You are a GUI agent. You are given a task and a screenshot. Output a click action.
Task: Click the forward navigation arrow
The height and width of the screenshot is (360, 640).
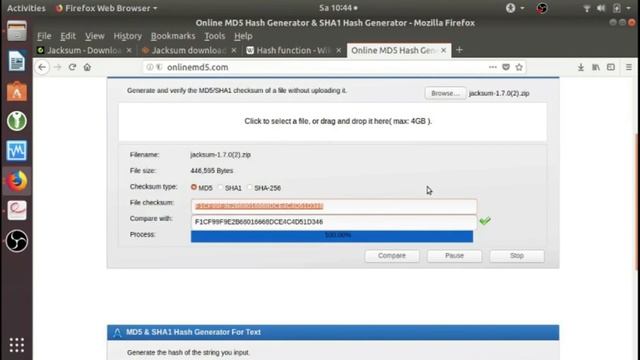coord(57,67)
